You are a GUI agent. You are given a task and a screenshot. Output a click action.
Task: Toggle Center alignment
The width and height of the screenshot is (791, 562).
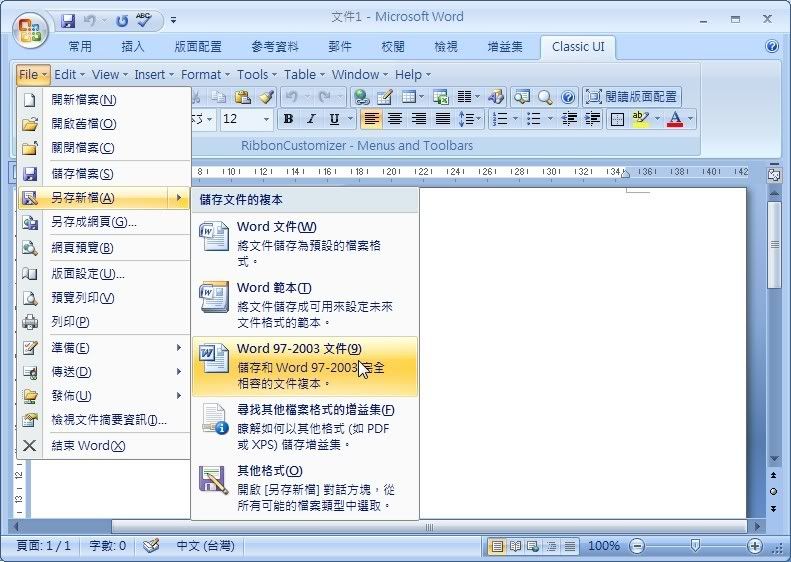point(395,119)
